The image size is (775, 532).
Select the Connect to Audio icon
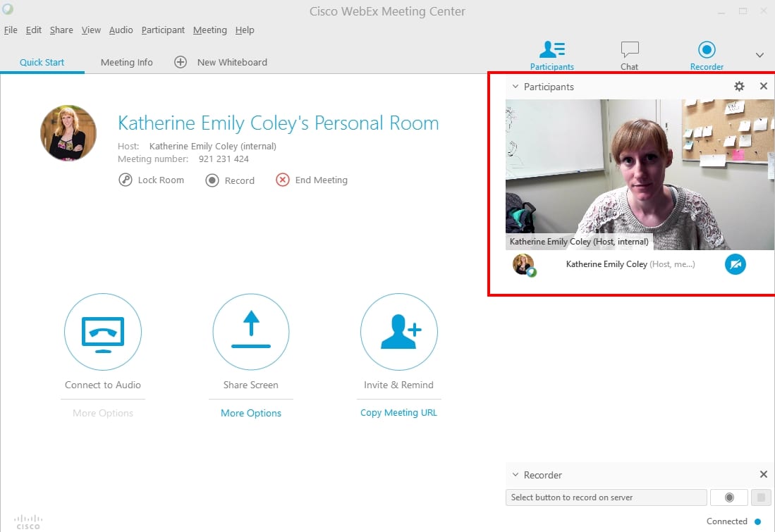pyautogui.click(x=103, y=332)
